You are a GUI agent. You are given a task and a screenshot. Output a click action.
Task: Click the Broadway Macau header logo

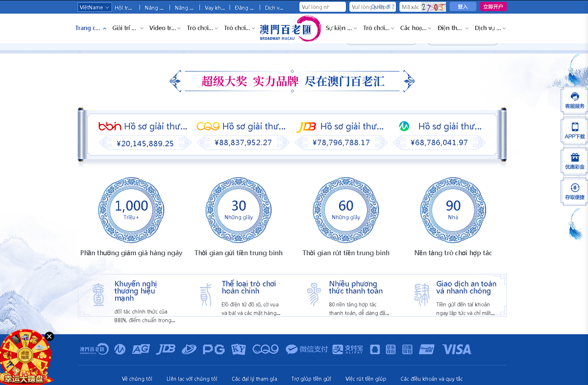tap(289, 29)
